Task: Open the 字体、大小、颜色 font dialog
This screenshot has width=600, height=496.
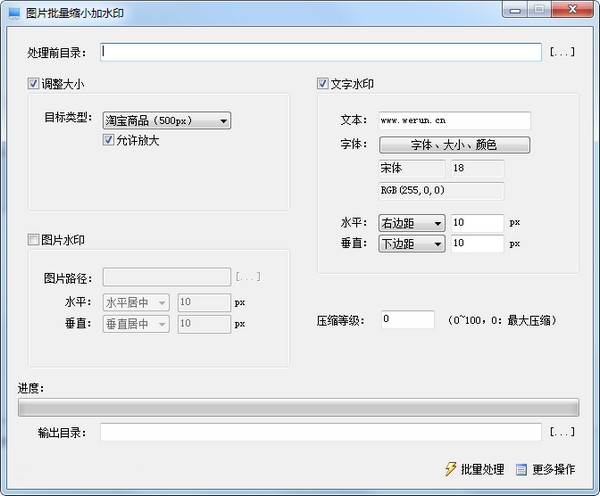Action: point(454,145)
